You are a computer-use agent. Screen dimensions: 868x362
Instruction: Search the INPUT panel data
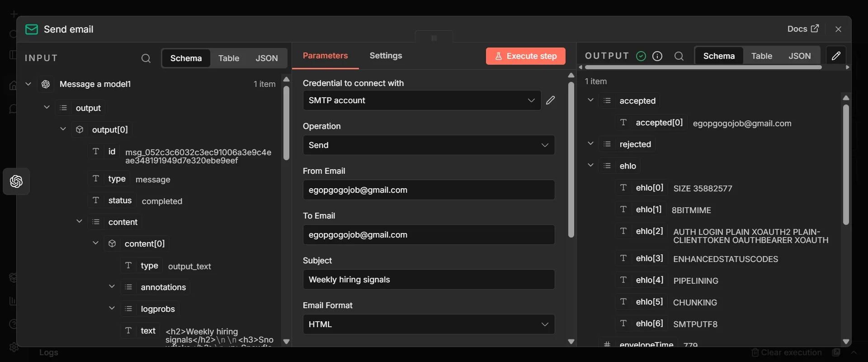click(x=146, y=58)
